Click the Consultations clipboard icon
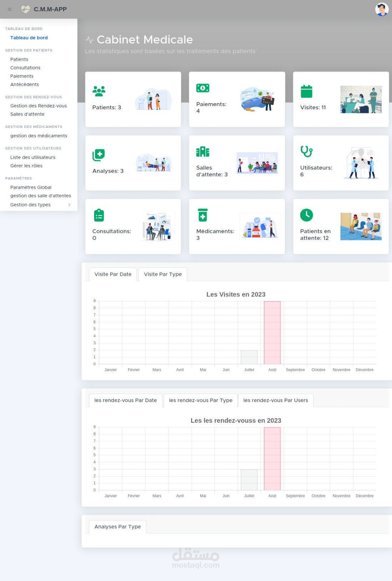This screenshot has width=392, height=581. [x=99, y=215]
